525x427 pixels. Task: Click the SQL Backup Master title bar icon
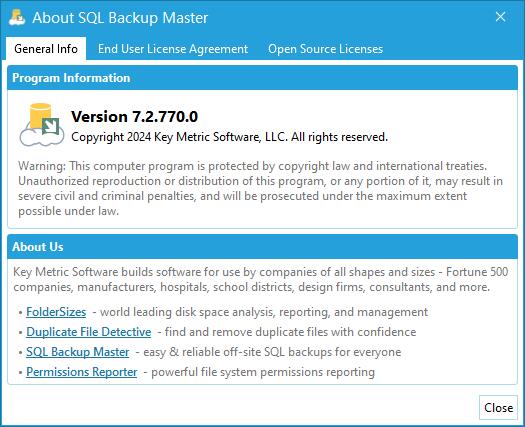click(17, 17)
